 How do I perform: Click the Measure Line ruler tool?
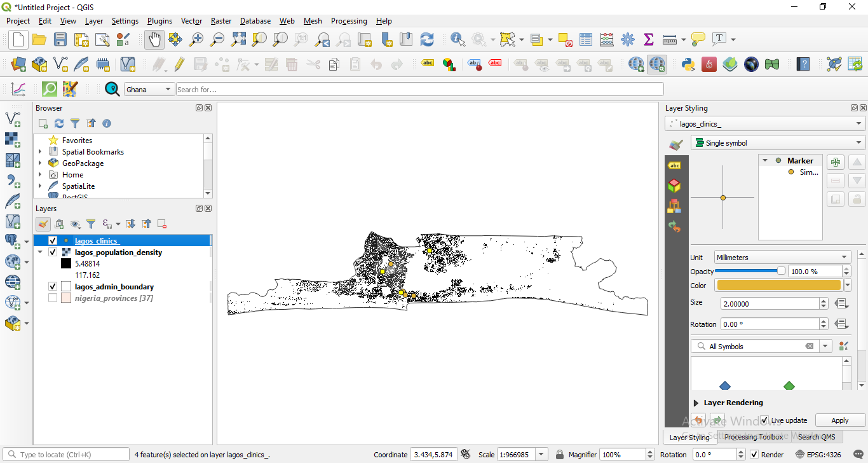(x=670, y=39)
